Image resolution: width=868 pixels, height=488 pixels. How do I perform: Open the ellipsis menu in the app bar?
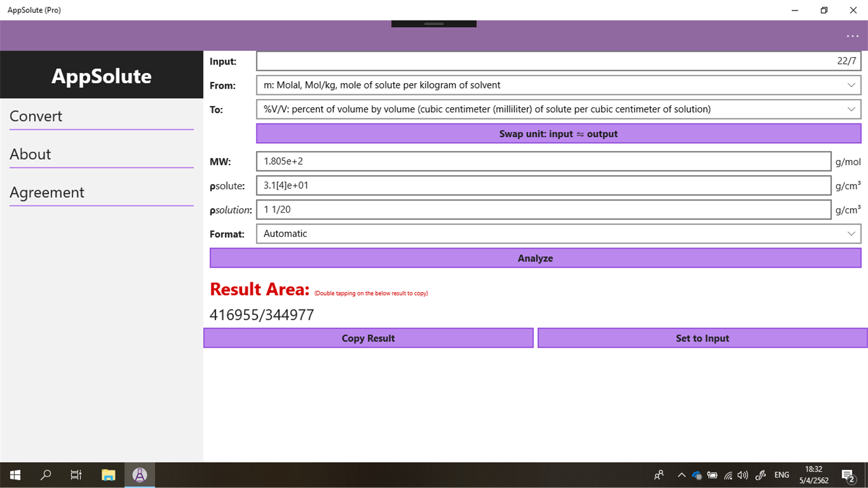[x=852, y=35]
